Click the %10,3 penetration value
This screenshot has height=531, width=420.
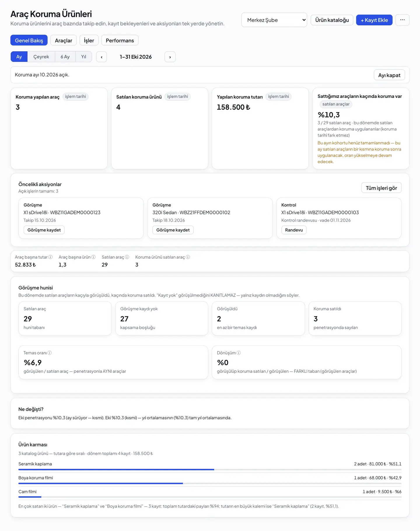click(329, 115)
